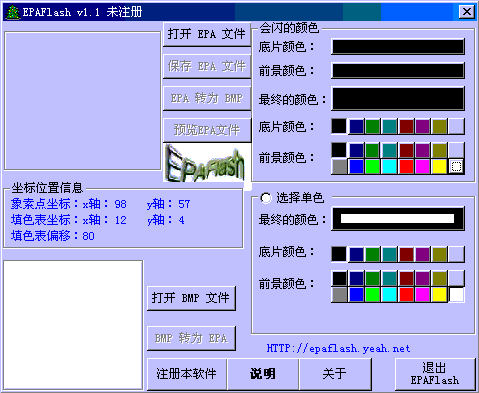The width and height of the screenshot is (479, 393).
Task: Click the 预览EPA文件 button
Action: pos(207,130)
